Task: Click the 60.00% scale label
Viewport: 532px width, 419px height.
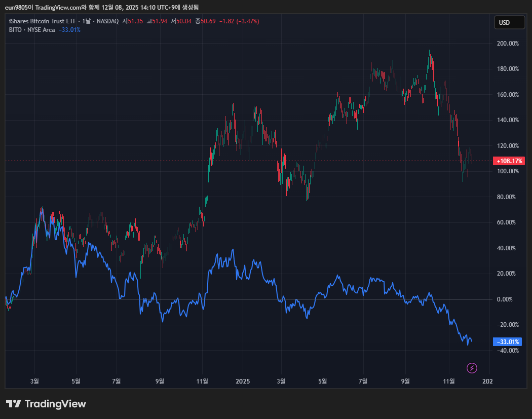Action: 506,222
